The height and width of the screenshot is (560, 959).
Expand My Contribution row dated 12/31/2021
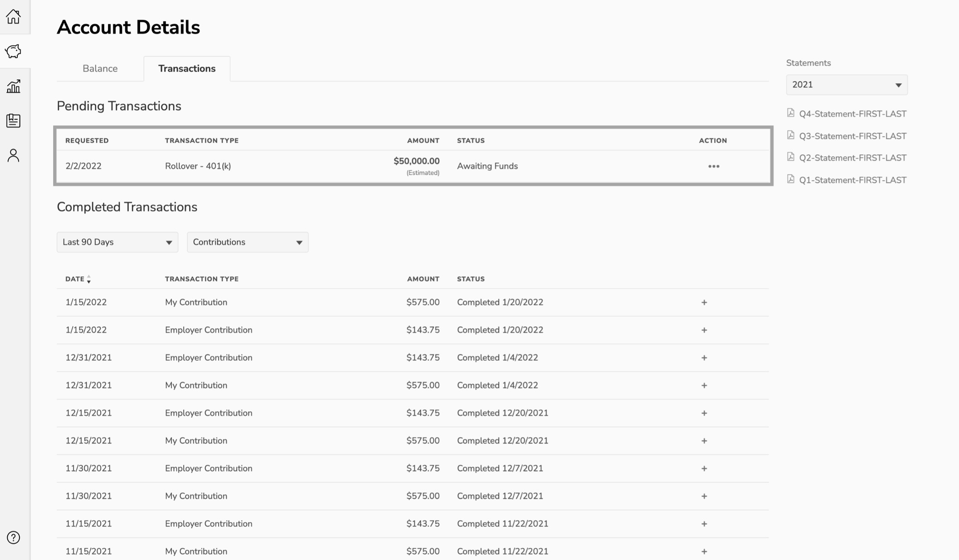(x=704, y=385)
